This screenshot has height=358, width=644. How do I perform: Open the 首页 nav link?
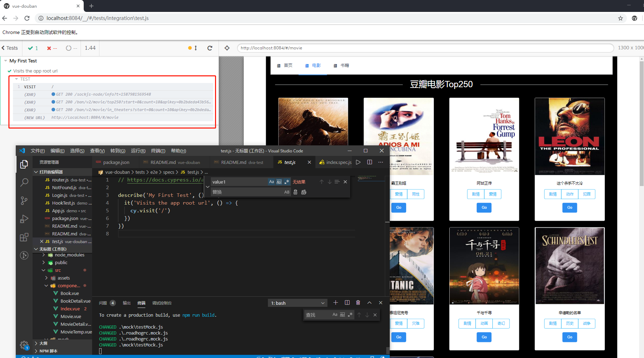tap(285, 66)
